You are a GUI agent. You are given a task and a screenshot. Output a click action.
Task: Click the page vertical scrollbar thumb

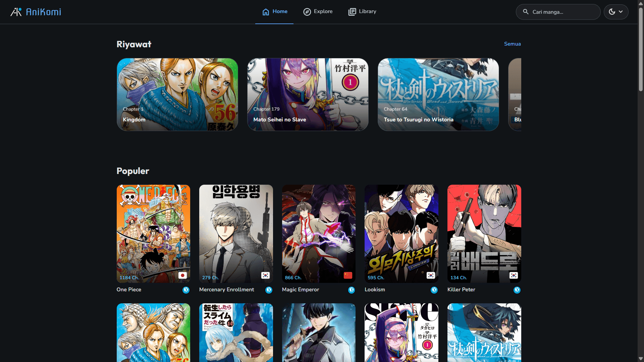[641, 49]
